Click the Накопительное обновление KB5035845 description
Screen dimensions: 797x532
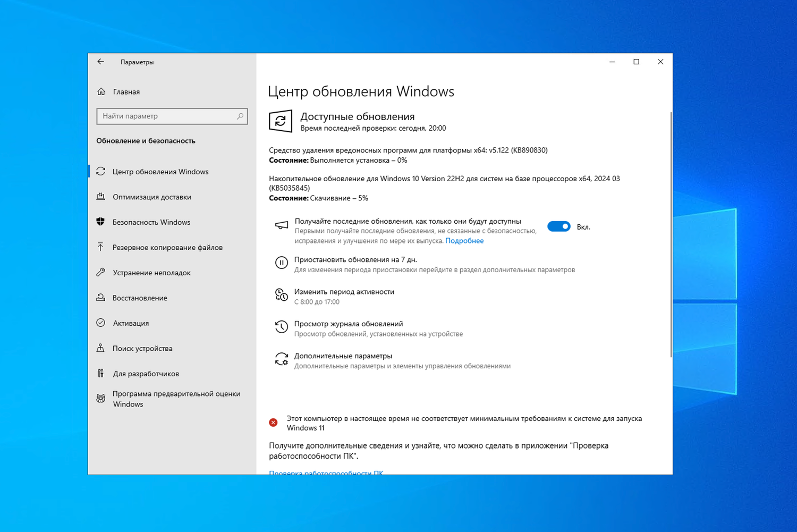(x=444, y=183)
